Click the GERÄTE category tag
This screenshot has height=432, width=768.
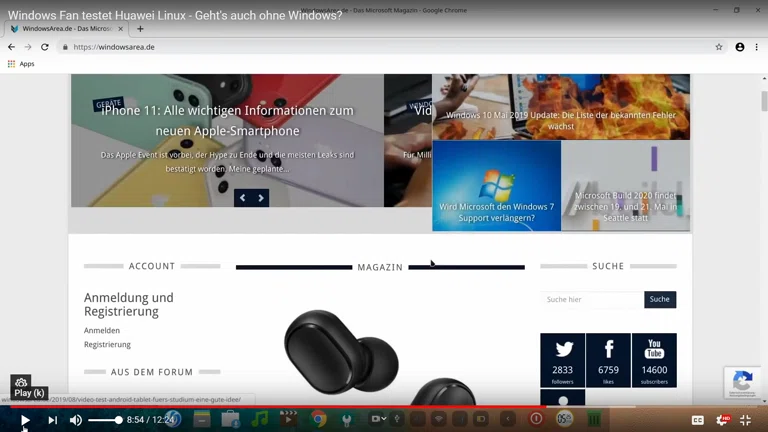[108, 104]
